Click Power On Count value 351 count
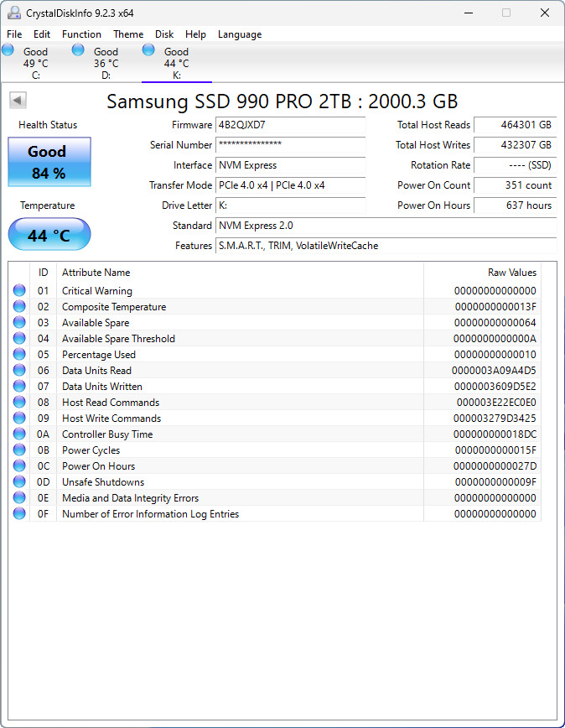Image resolution: width=565 pixels, height=728 pixels. 515,185
